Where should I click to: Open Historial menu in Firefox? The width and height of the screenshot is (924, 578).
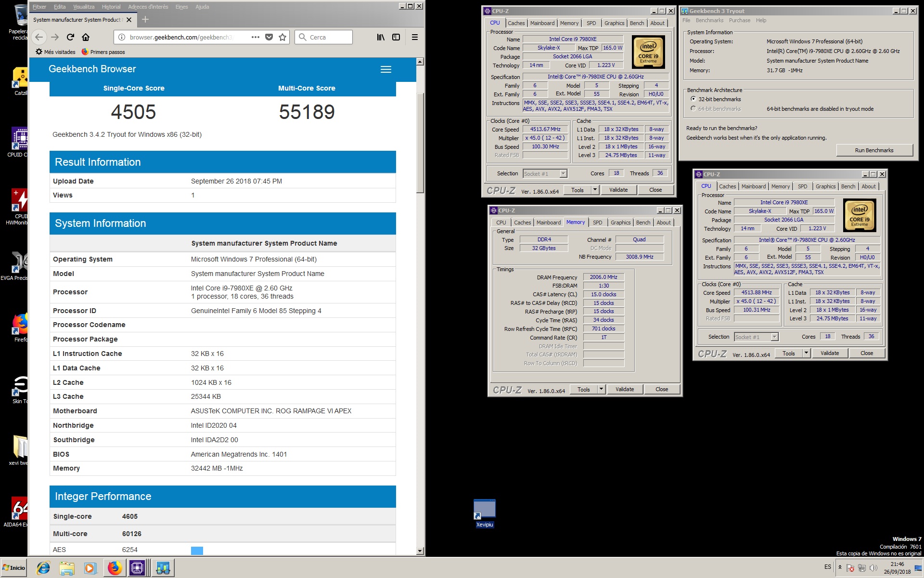coord(111,7)
